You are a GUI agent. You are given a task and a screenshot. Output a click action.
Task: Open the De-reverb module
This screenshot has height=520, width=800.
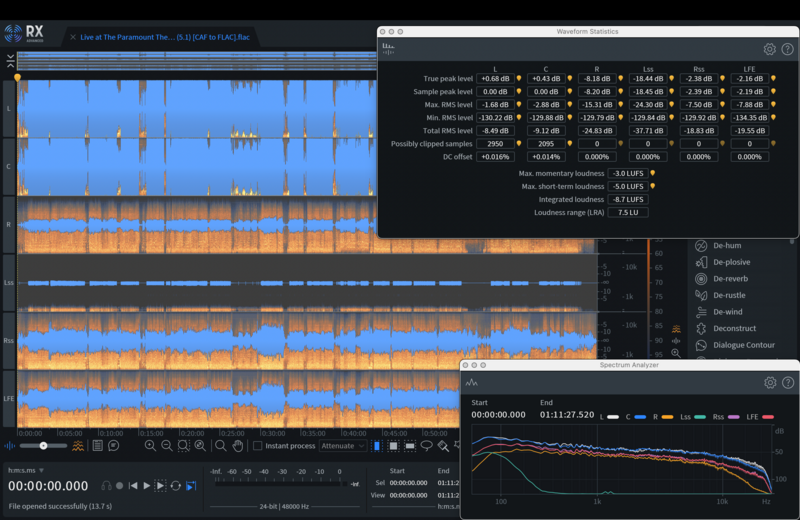pyautogui.click(x=731, y=279)
